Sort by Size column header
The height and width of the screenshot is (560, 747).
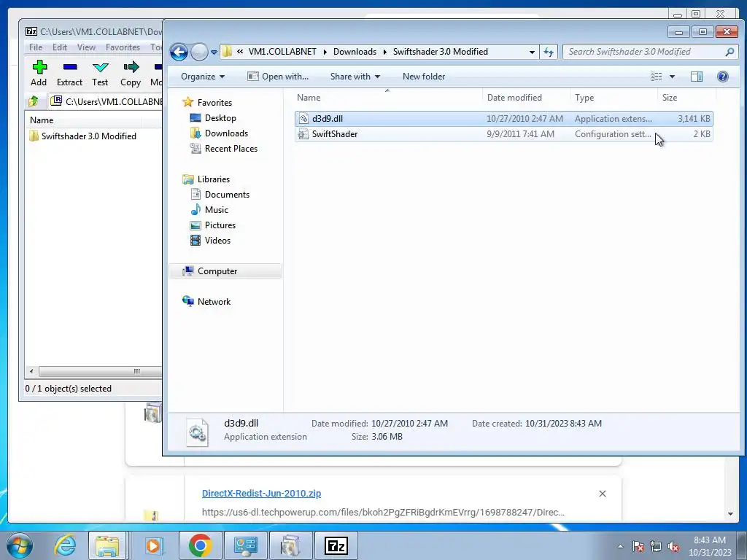pyautogui.click(x=686, y=98)
